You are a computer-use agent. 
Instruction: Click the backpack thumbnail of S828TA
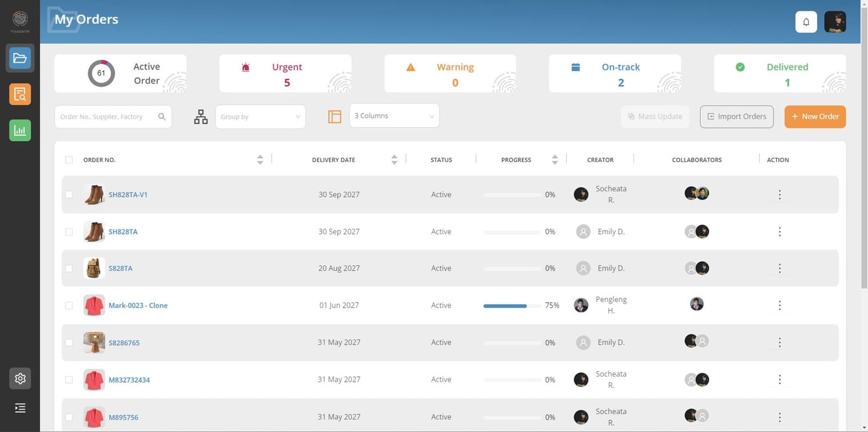(94, 269)
